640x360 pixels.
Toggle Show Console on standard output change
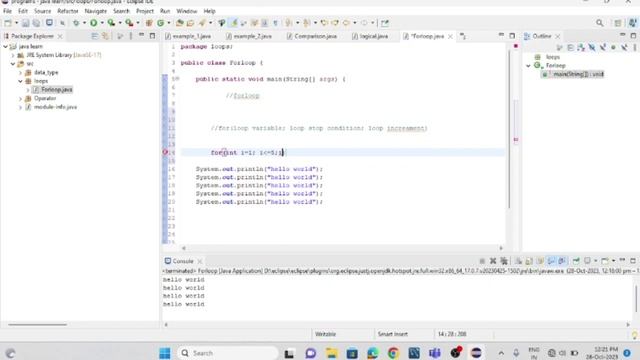551,261
